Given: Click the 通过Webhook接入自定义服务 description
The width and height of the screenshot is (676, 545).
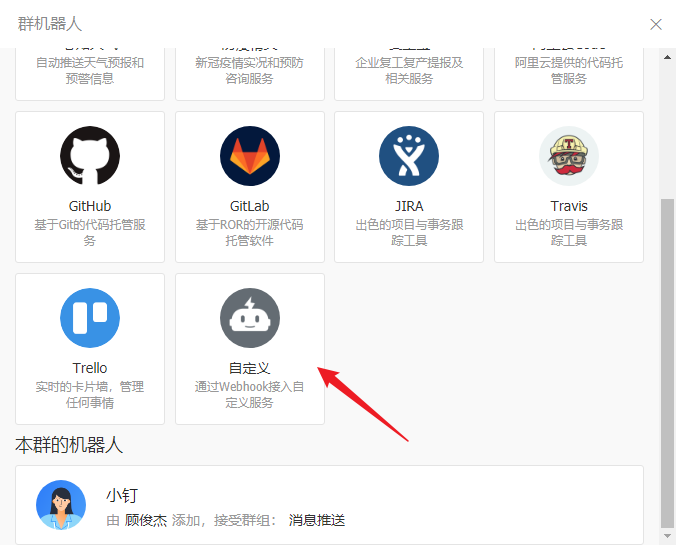Looking at the screenshot, I should [250, 395].
